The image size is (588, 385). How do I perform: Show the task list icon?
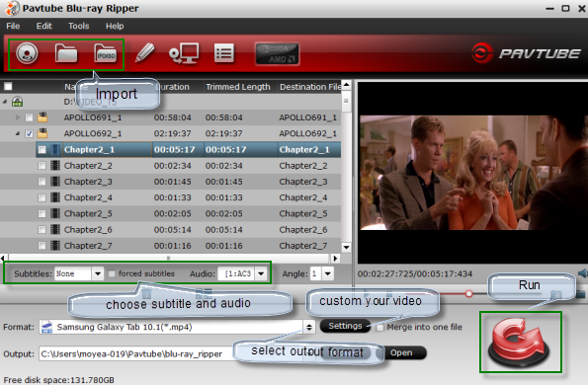pos(224,53)
